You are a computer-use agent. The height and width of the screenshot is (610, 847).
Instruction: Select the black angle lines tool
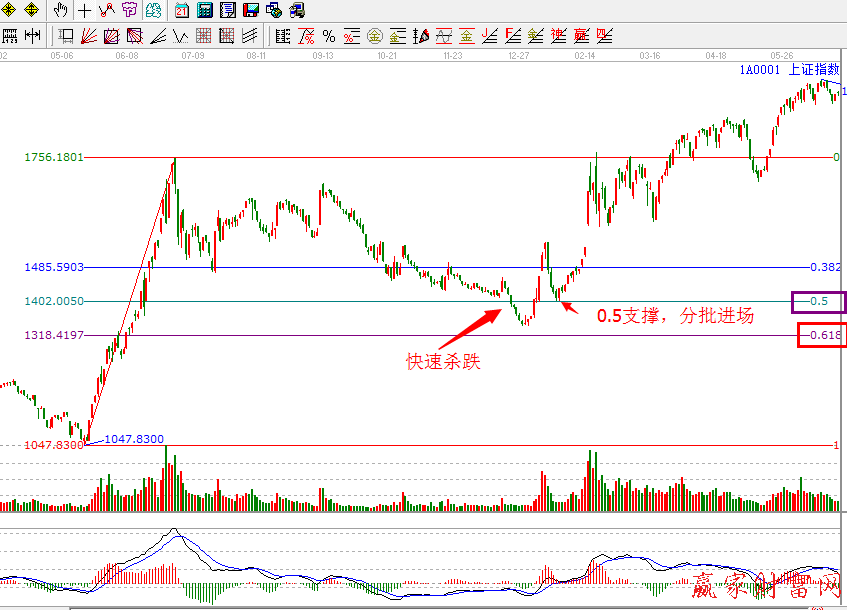click(158, 36)
